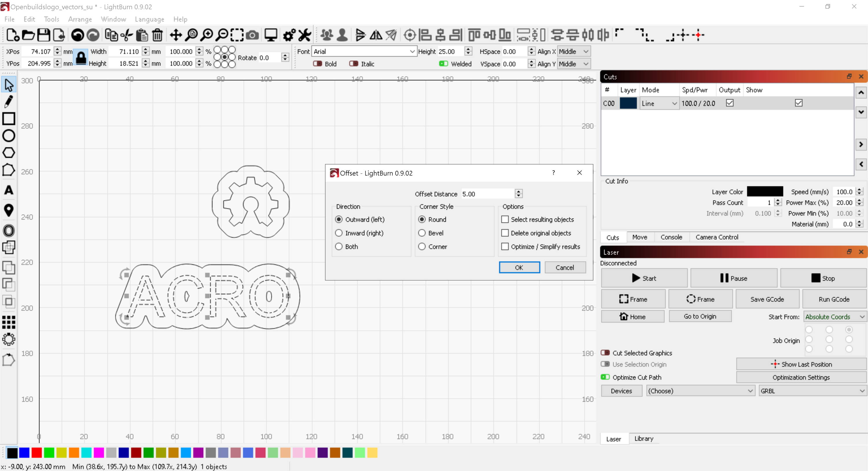
Task: Open the (Choose) device dropdown
Action: pos(700,391)
